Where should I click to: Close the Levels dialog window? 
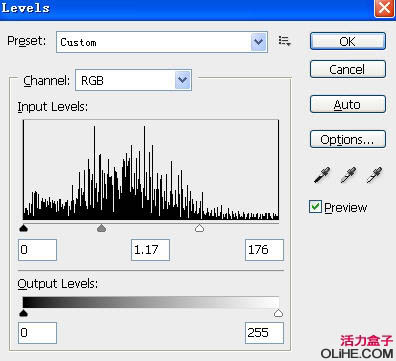[384, 7]
